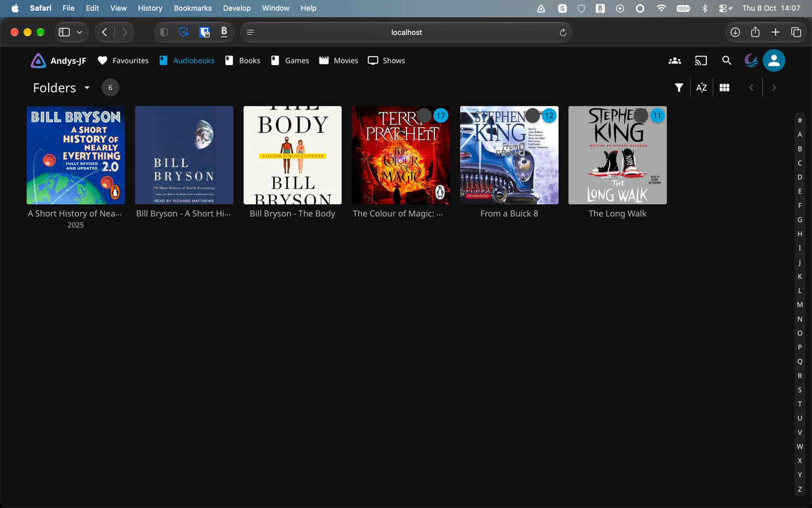The image size is (812, 508).
Task: Click the 'A Short History of Nea...' title
Action: 75,214
